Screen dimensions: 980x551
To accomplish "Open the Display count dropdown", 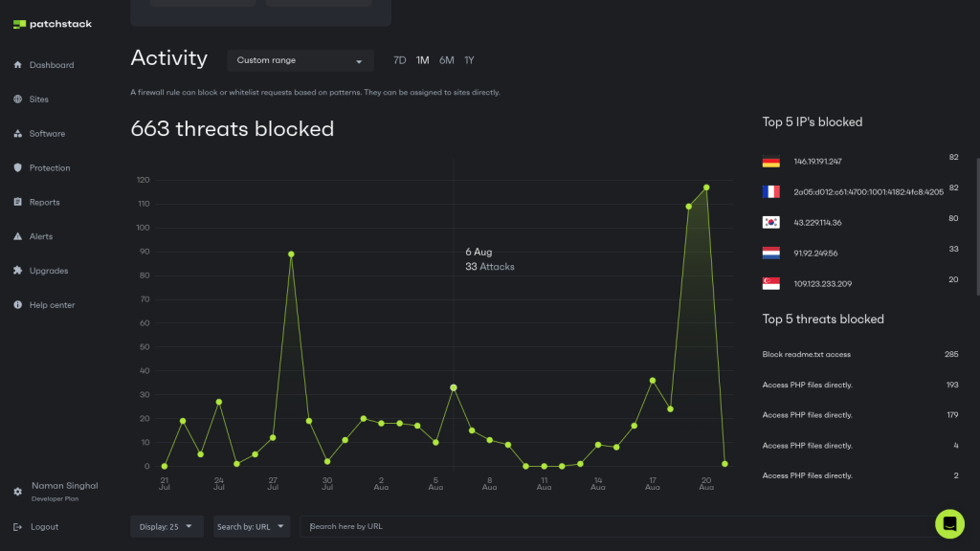I will [x=167, y=526].
